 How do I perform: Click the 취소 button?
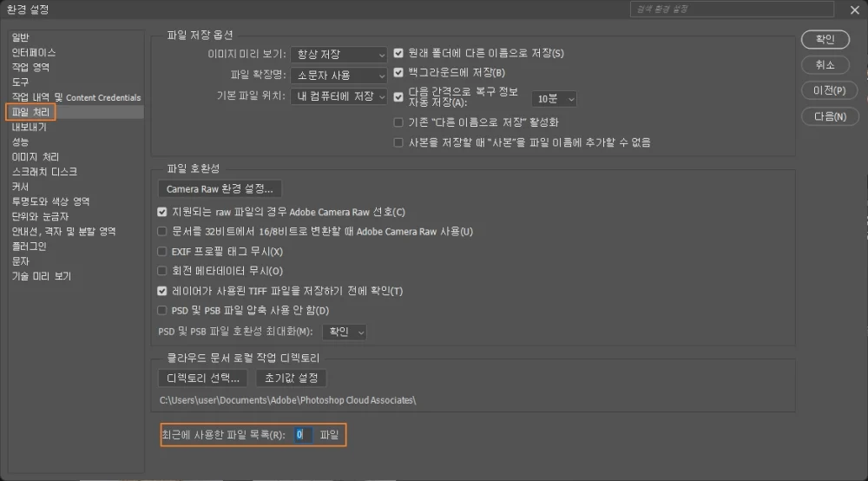[x=825, y=65]
